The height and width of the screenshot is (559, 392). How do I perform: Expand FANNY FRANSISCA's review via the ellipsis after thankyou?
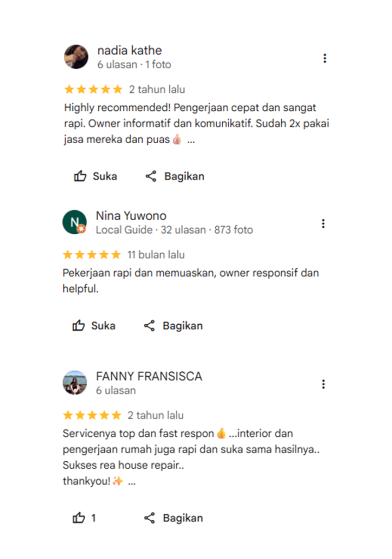coord(132,483)
